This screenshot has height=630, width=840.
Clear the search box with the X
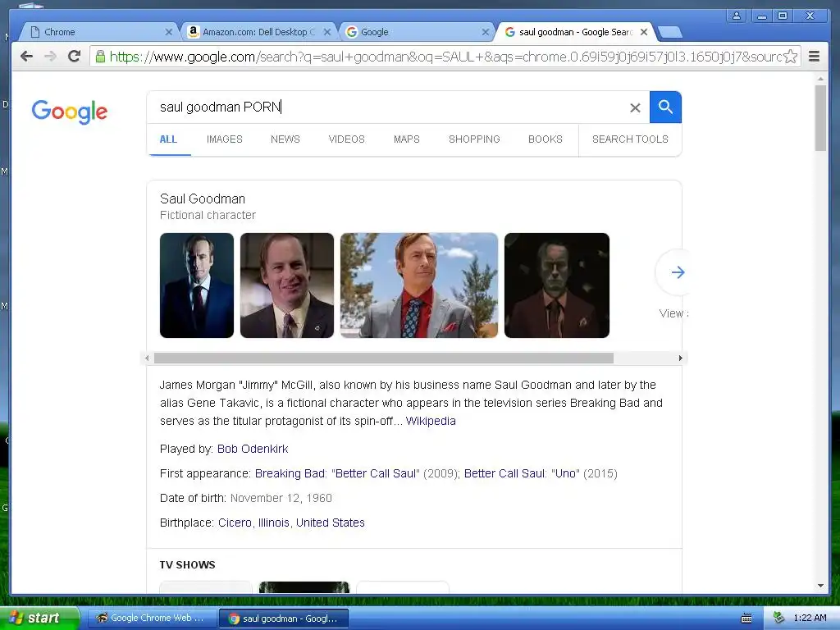(x=635, y=107)
